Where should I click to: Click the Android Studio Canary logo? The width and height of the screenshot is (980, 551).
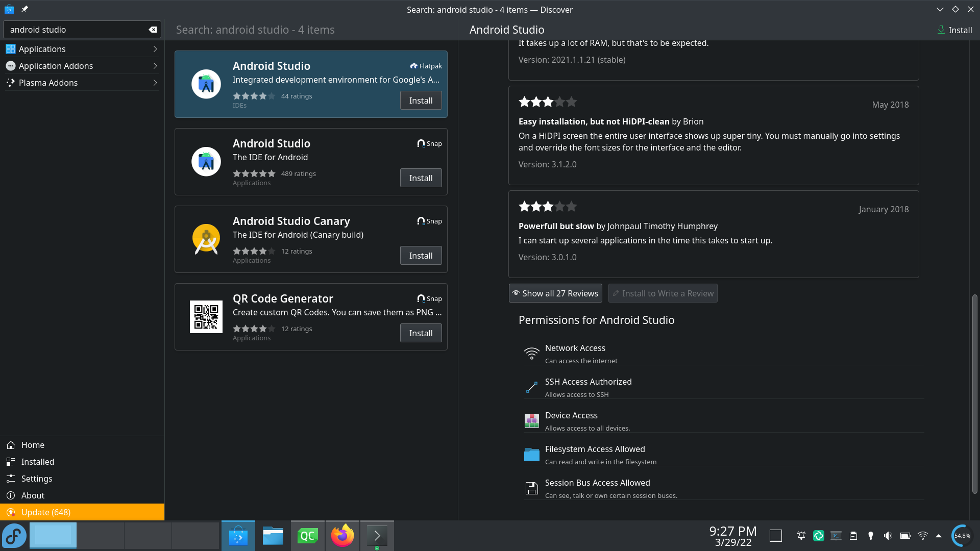pos(206,239)
